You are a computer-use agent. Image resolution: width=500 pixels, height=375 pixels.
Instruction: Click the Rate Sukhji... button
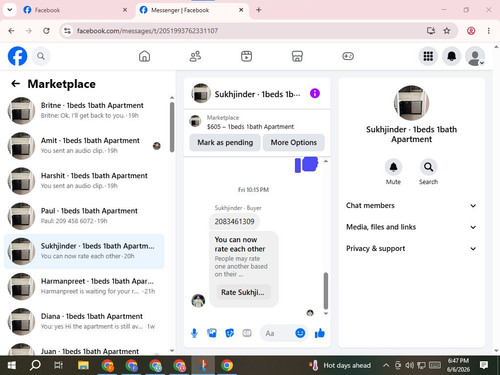(243, 292)
